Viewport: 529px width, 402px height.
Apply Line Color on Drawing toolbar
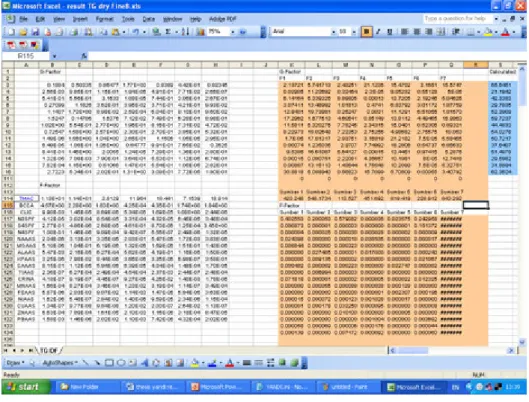click(212, 363)
